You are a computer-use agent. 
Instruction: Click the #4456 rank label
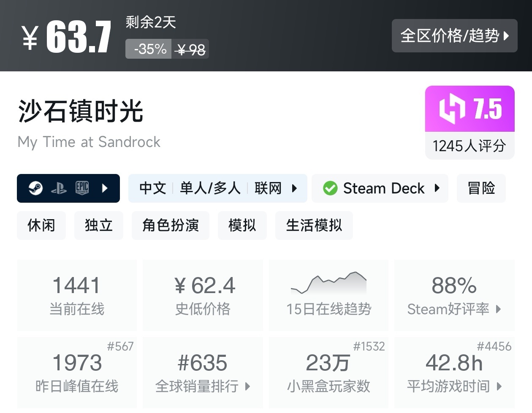tap(494, 347)
